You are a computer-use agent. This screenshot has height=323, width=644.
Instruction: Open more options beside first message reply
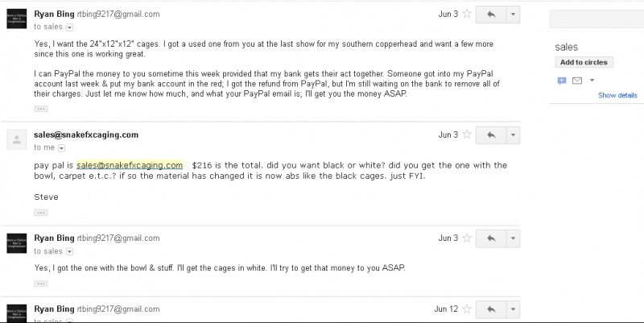tap(513, 14)
